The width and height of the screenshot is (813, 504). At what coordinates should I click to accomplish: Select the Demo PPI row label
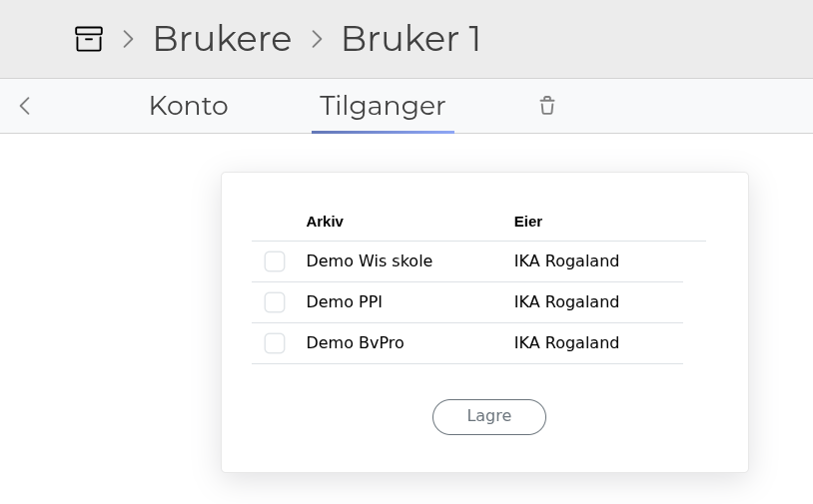pyautogui.click(x=345, y=302)
